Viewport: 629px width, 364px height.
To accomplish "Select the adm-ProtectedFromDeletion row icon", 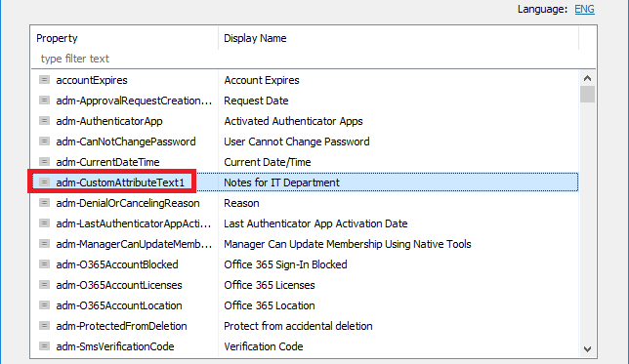I will [44, 326].
